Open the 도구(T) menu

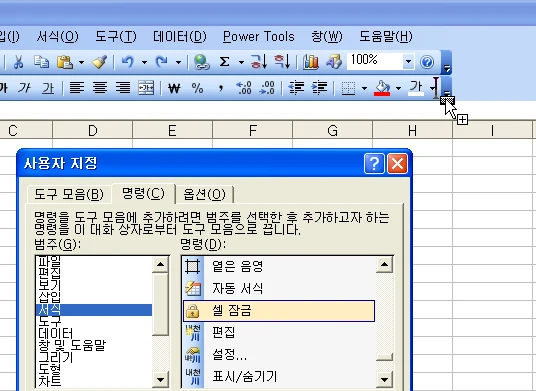(x=116, y=36)
